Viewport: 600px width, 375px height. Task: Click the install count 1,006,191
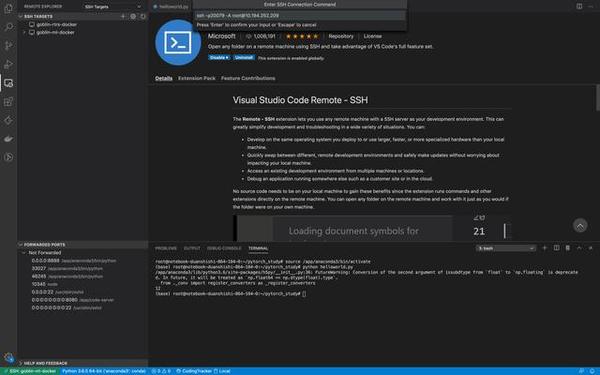pos(261,36)
